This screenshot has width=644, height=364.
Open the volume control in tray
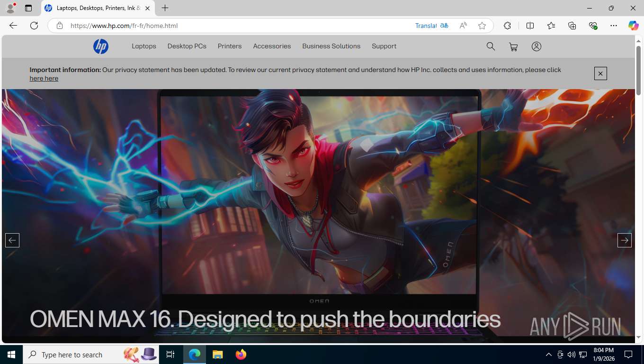coord(571,355)
